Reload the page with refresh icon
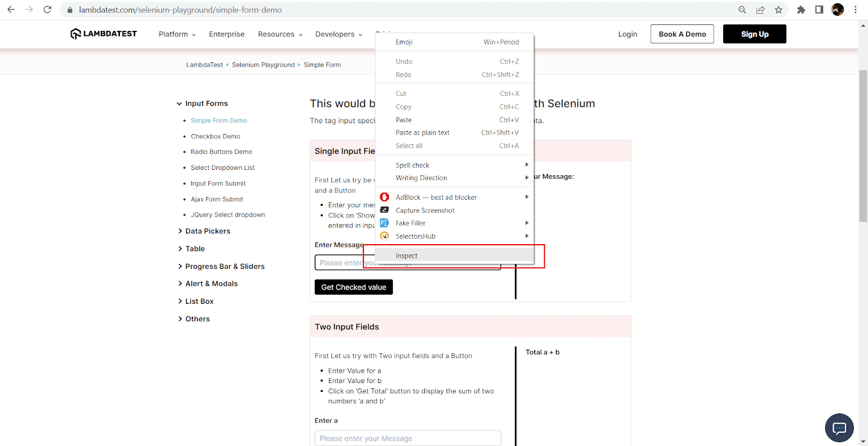This screenshot has height=446, width=868. (48, 10)
